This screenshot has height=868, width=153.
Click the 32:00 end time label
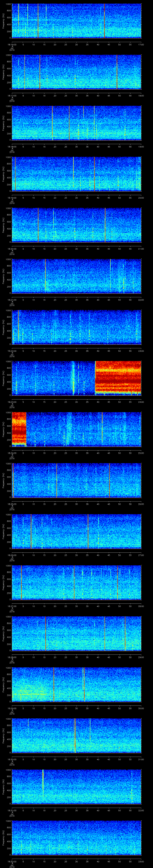coord(141,810)
